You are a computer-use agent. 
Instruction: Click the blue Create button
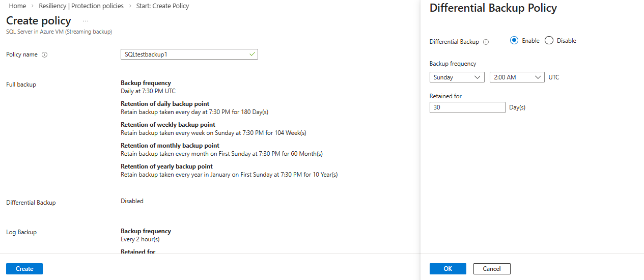pos(24,269)
